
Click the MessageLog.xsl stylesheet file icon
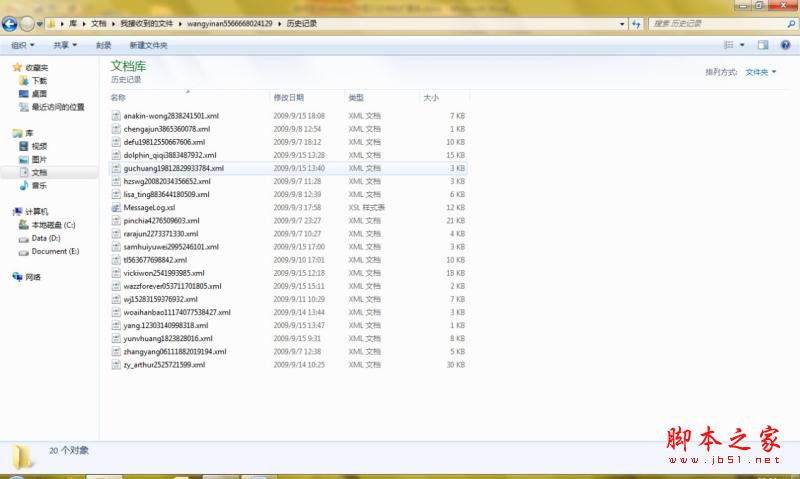[116, 208]
